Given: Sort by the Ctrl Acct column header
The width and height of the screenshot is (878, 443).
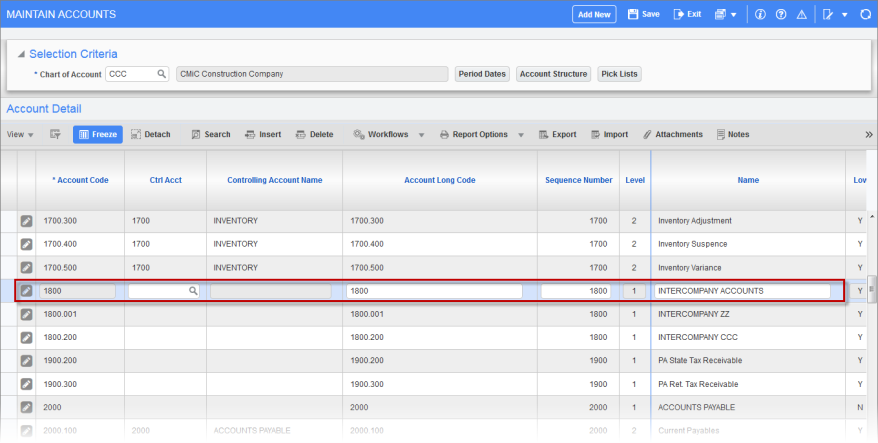Looking at the screenshot, I should pyautogui.click(x=166, y=180).
